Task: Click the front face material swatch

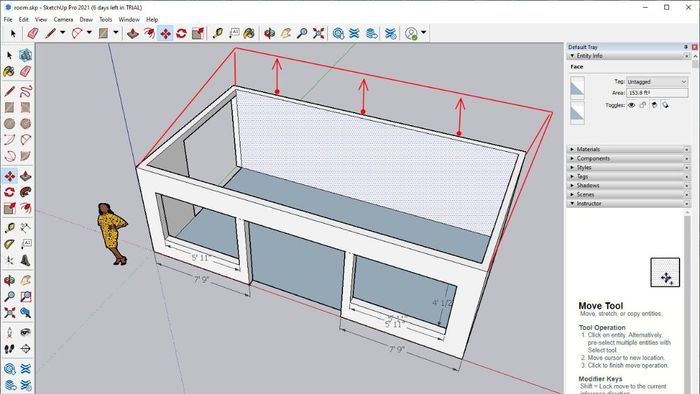Action: [577, 87]
